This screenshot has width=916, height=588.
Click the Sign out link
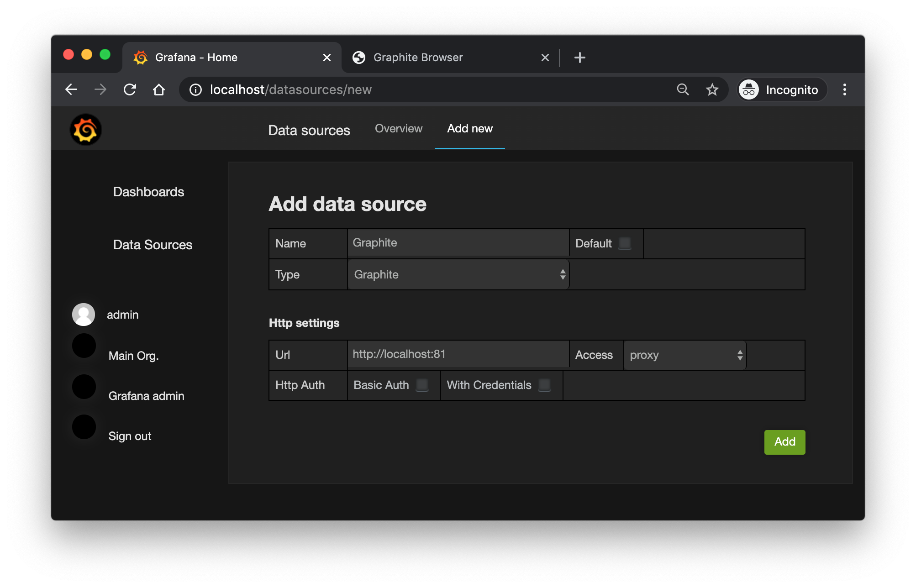coord(129,435)
